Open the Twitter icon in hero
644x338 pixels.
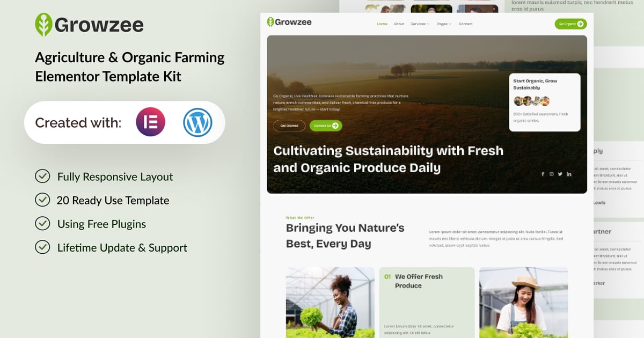pos(560,174)
